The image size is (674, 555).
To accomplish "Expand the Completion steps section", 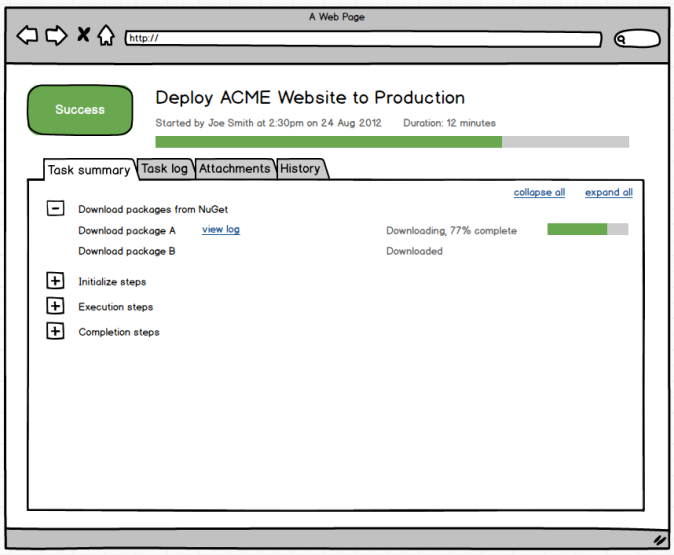I will [56, 331].
